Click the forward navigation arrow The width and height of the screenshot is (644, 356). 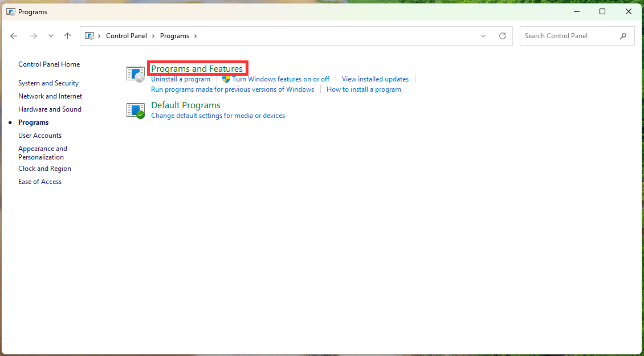click(x=34, y=36)
